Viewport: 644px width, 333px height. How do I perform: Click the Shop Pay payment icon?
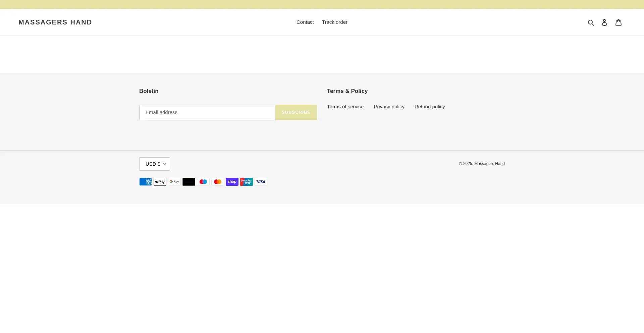pos(232,182)
